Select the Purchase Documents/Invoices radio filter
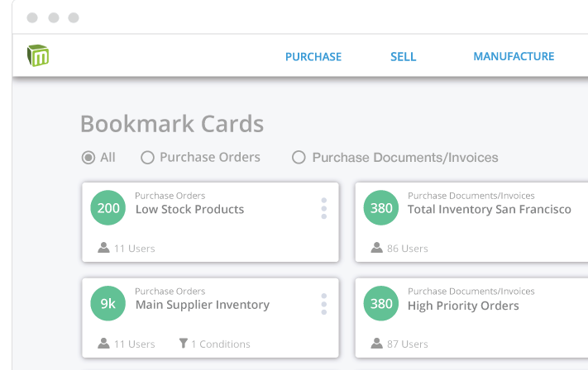Image resolution: width=588 pixels, height=370 pixels. point(299,158)
